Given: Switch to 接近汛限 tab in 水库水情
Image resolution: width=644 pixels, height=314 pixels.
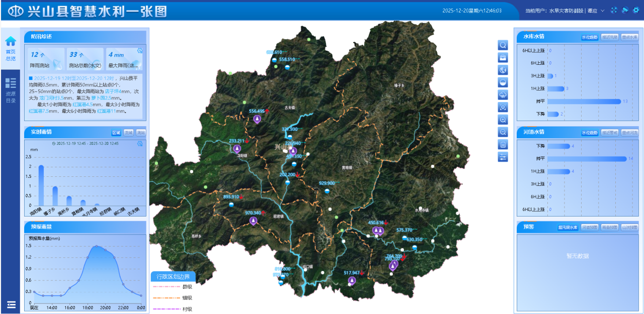Looking at the screenshot, I should point(609,37).
